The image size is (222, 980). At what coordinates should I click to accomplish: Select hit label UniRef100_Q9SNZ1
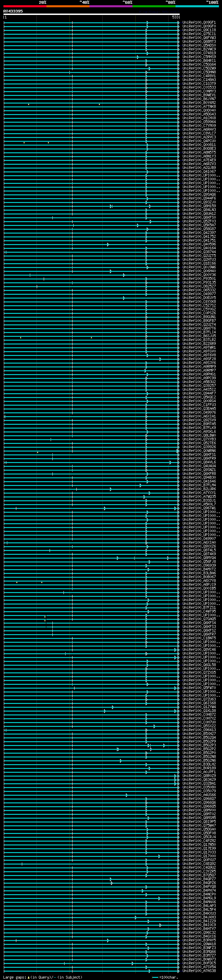click(x=199, y=469)
